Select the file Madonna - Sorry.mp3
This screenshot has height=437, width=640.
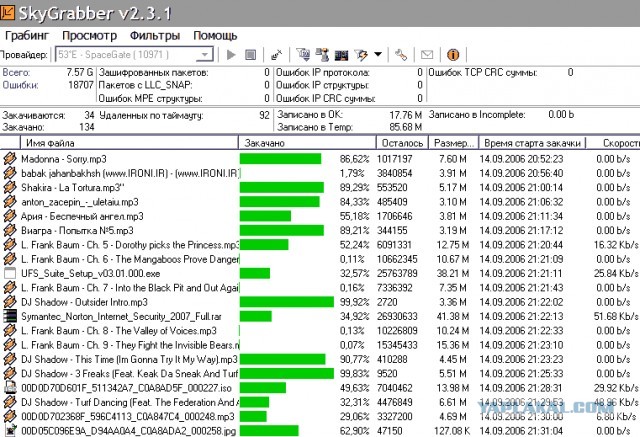tap(64, 159)
